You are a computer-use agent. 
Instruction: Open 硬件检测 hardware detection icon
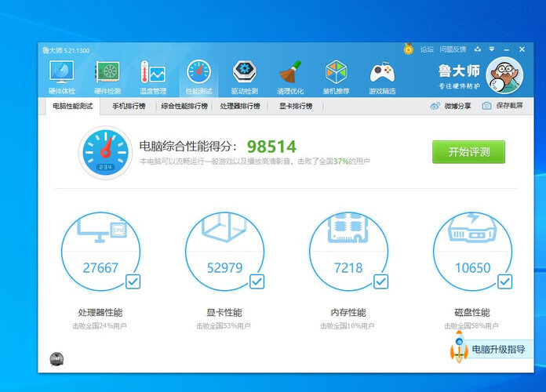click(x=107, y=72)
